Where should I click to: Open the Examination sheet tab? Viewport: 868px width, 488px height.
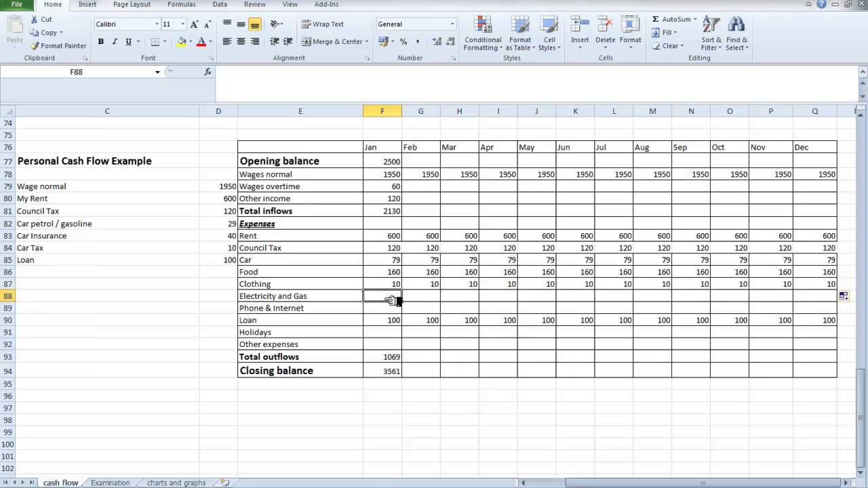pyautogui.click(x=110, y=482)
